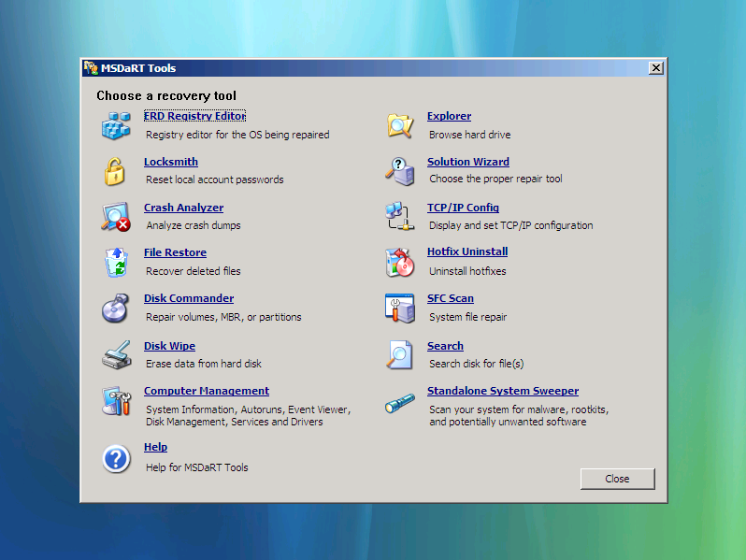746x560 pixels.
Task: Click the Disk Commander disc icon
Action: coord(116,308)
